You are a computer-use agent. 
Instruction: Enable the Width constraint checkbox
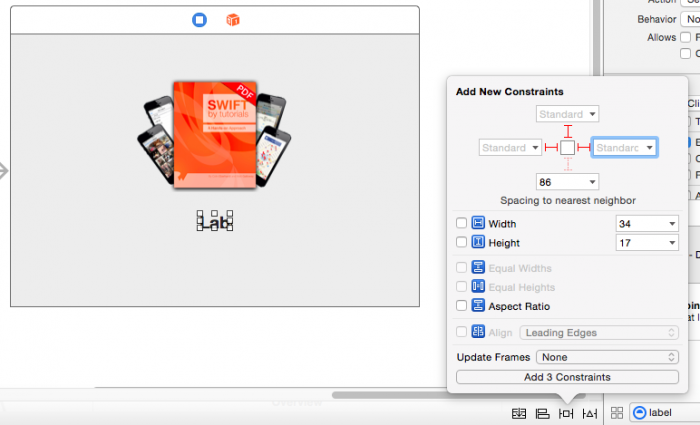pyautogui.click(x=461, y=223)
